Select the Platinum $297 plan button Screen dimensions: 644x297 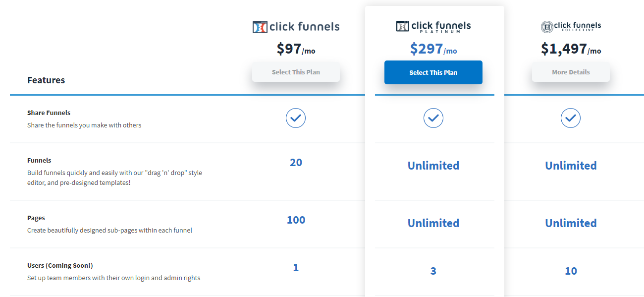click(433, 73)
